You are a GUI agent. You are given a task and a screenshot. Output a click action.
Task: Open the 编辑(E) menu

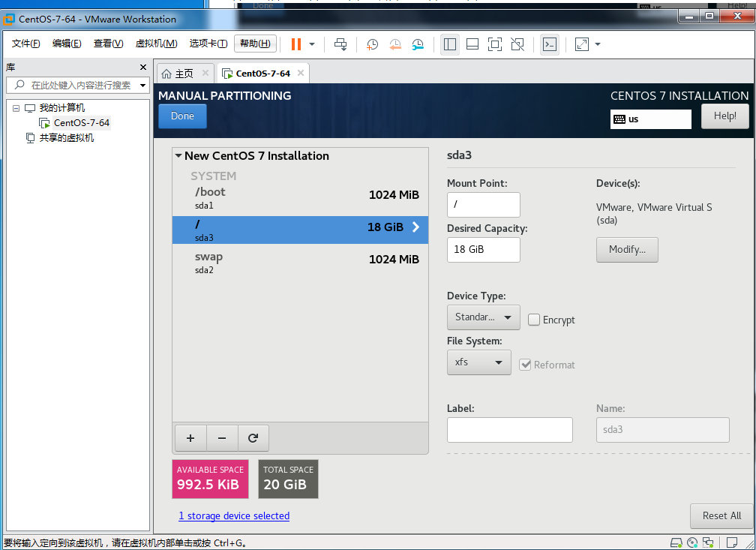[x=67, y=44]
